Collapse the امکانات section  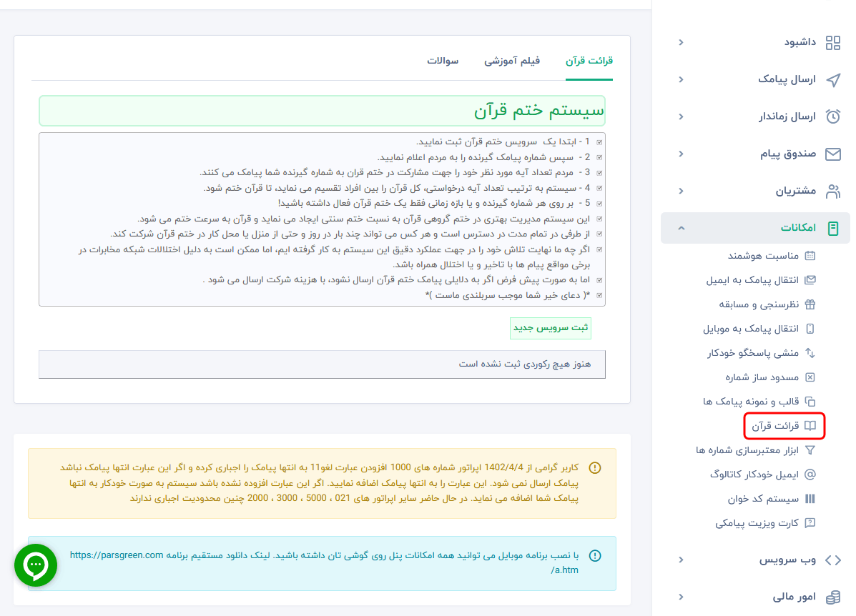(681, 227)
